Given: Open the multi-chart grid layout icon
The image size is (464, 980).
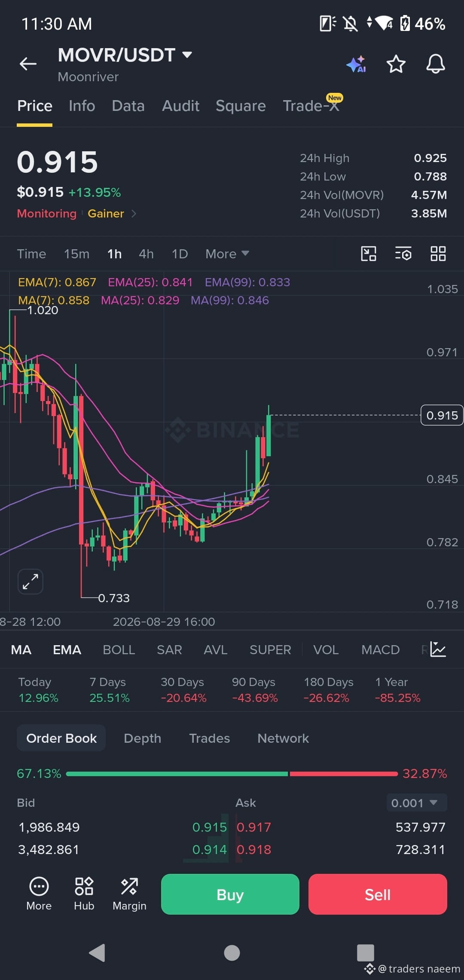Looking at the screenshot, I should point(438,254).
